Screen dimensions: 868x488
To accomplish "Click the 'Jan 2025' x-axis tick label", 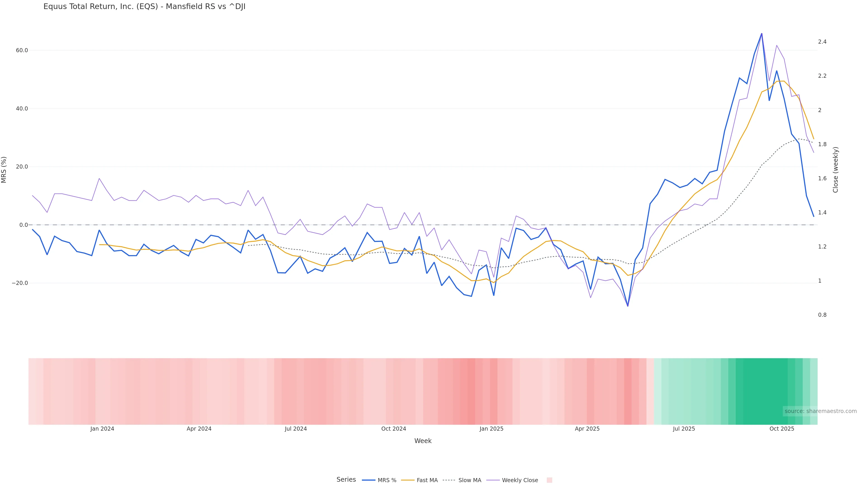I will [491, 429].
